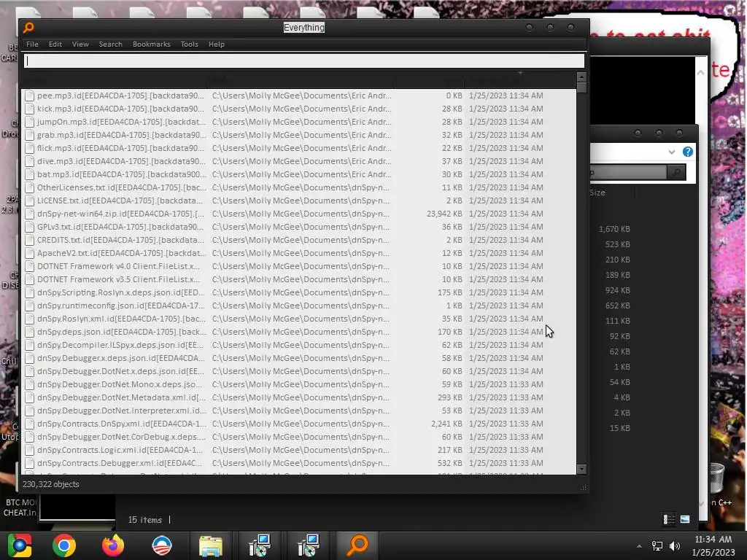Click the file icon for GPLv3.txt.id
The width and height of the screenshot is (747, 560).
tap(29, 227)
